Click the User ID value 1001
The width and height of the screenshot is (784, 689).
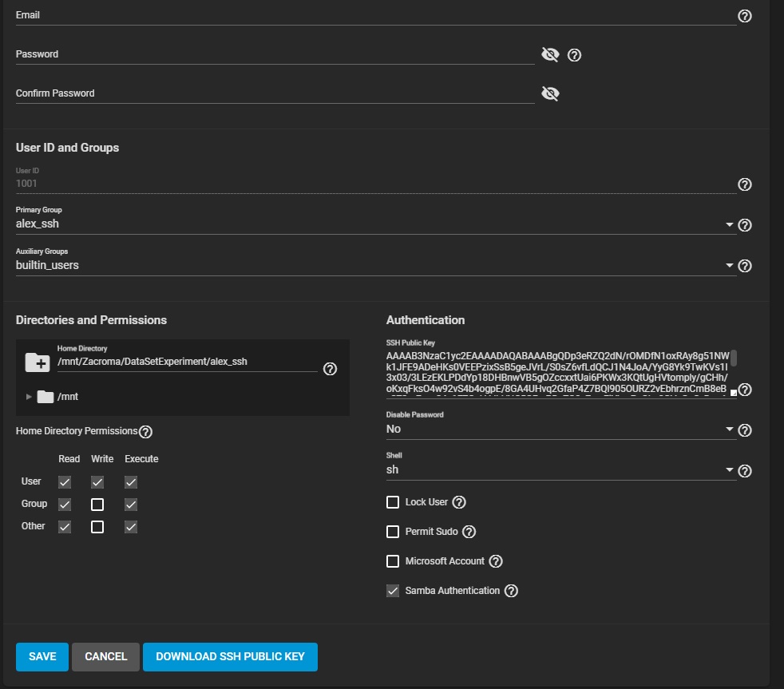coord(26,184)
